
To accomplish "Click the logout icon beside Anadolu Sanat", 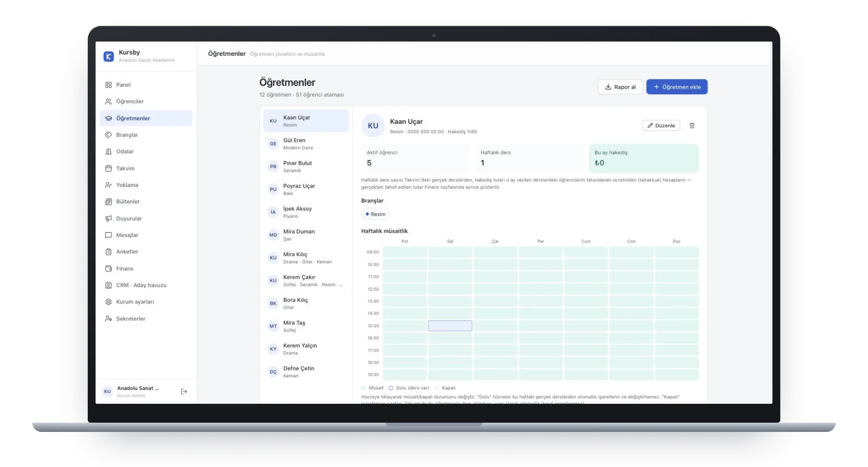I will click(184, 391).
